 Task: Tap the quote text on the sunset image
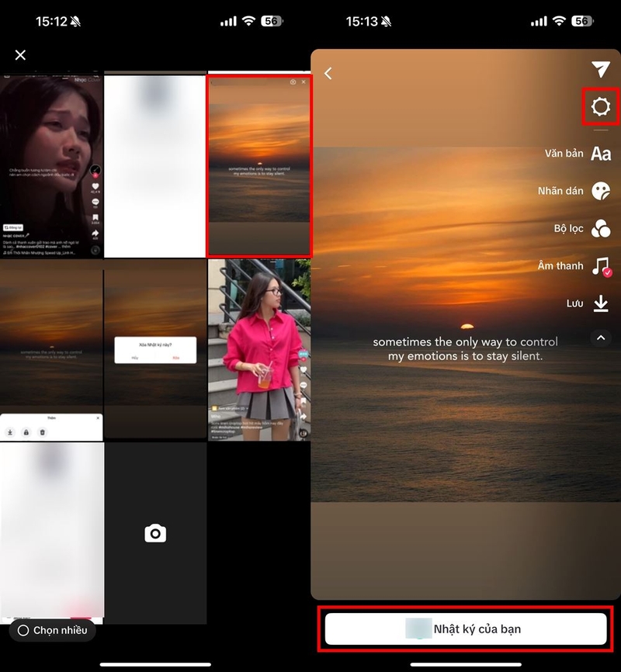pyautogui.click(x=465, y=349)
